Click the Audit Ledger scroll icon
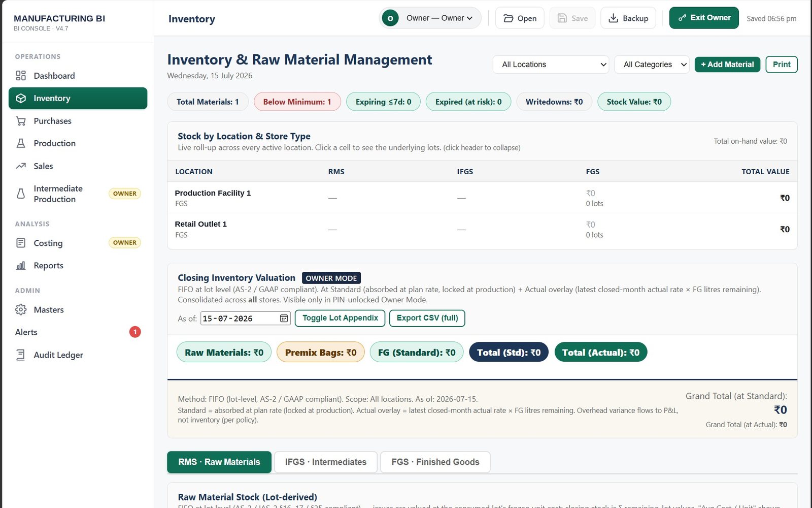Viewport: 812px width, 508px height. [21, 355]
